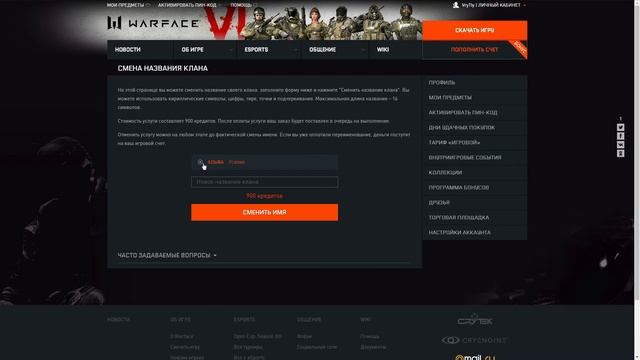Open НАСТРОЙКИ АККАУНТА in the sidebar

coord(475,233)
